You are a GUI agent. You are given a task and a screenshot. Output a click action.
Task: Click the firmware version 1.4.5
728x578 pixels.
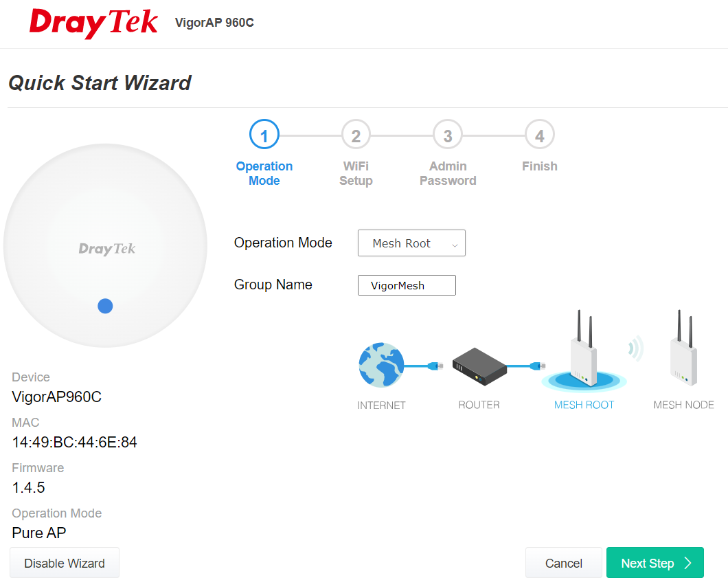tap(28, 488)
